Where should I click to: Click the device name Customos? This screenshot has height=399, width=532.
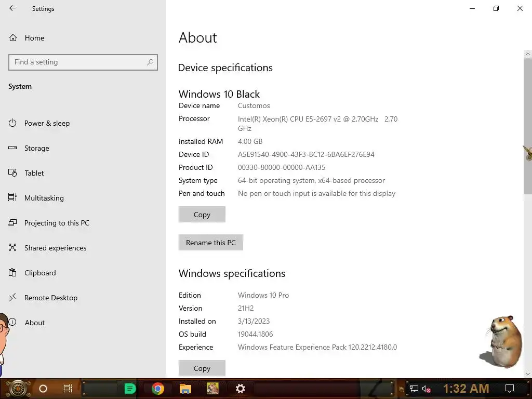pos(254,105)
